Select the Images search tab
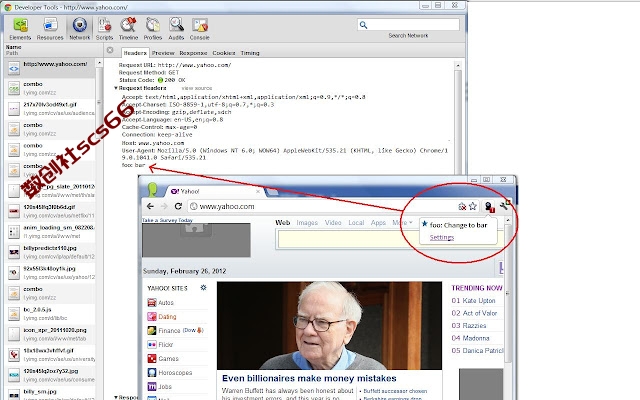The height and width of the screenshot is (400, 640). point(307,222)
